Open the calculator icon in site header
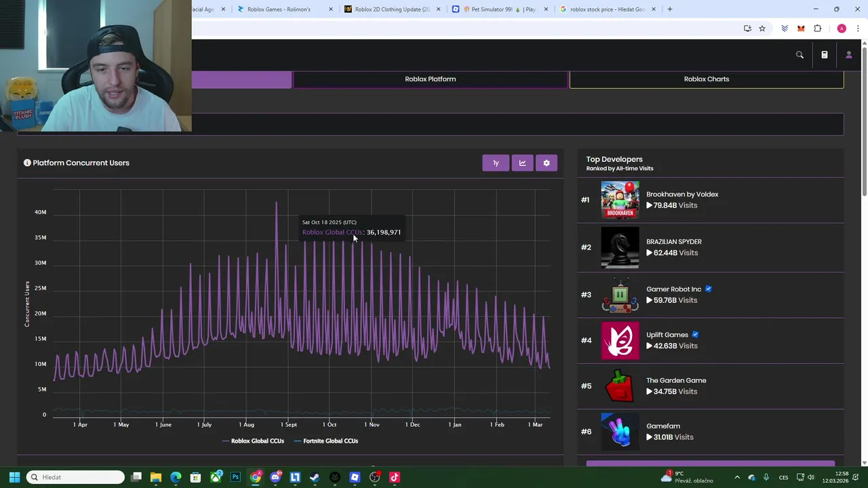 (825, 55)
